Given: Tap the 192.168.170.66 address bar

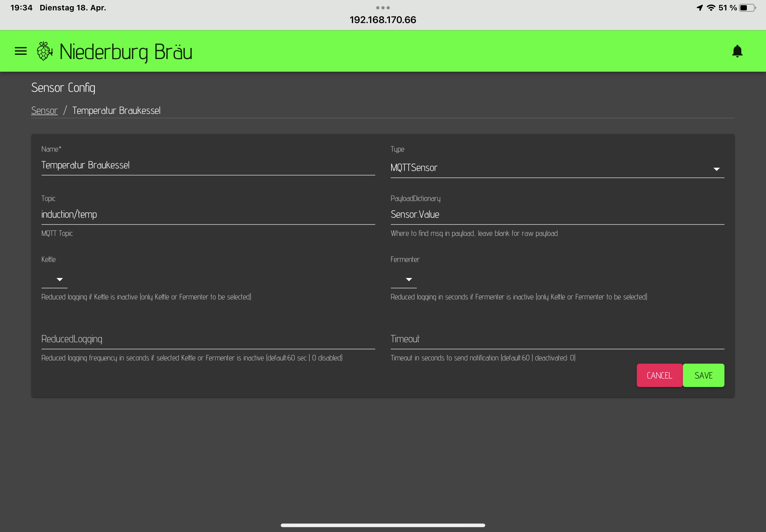Looking at the screenshot, I should pyautogui.click(x=382, y=20).
